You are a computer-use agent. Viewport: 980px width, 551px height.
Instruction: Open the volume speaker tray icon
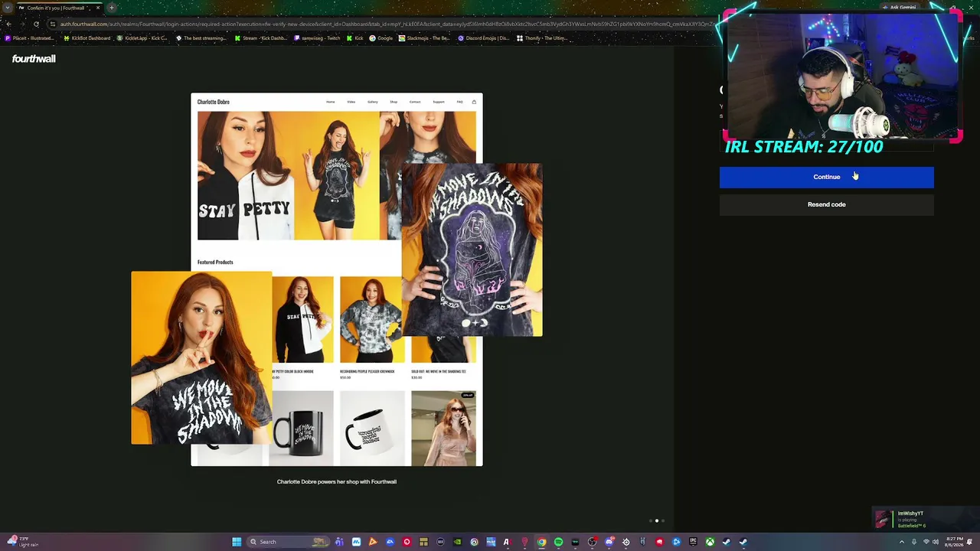(935, 542)
